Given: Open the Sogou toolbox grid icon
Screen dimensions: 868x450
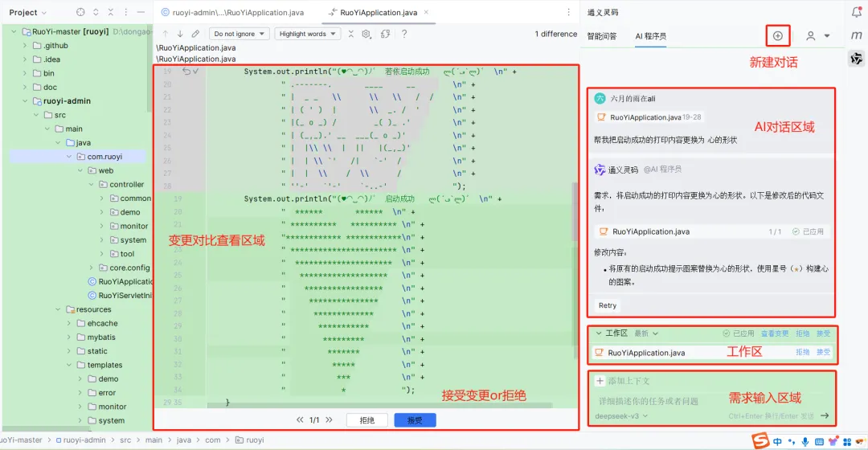Looking at the screenshot, I should [x=847, y=442].
